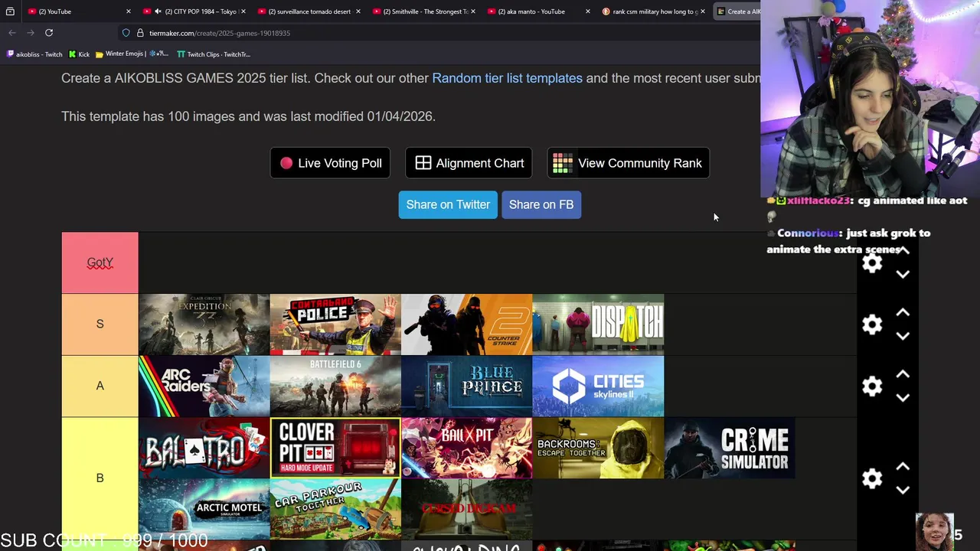The height and width of the screenshot is (551, 980).
Task: Move the A row down
Action: pos(903,398)
